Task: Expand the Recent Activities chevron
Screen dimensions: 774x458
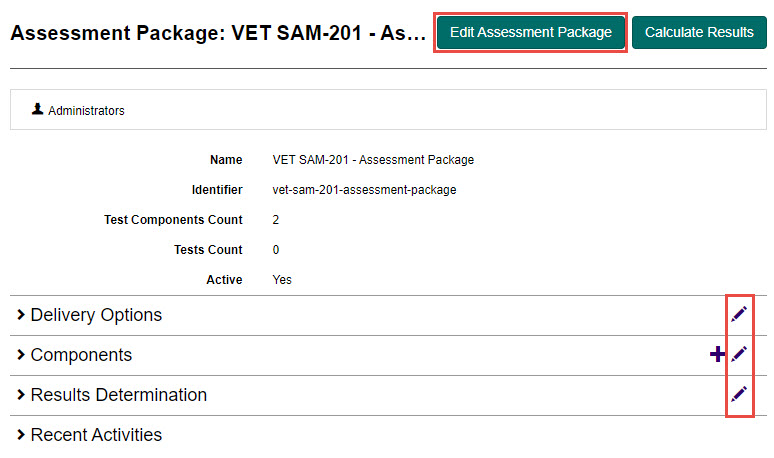Action: point(21,435)
